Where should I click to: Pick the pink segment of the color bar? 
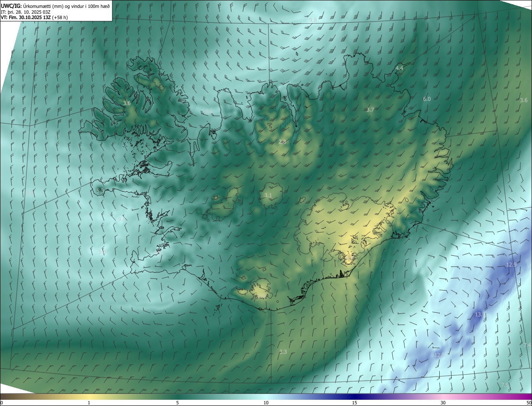click(x=443, y=396)
